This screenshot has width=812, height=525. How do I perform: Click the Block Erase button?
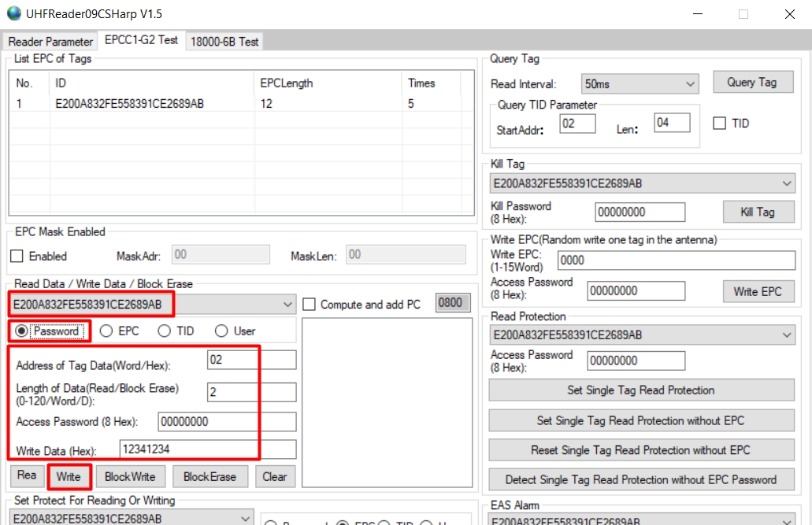209,476
